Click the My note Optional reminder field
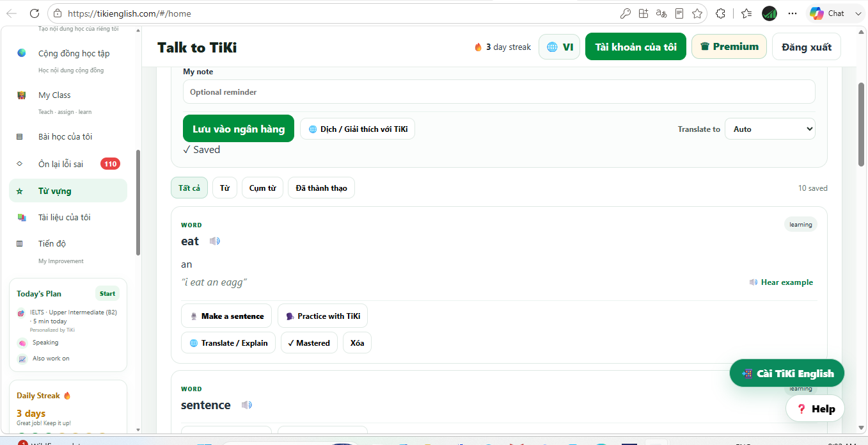 499,92
